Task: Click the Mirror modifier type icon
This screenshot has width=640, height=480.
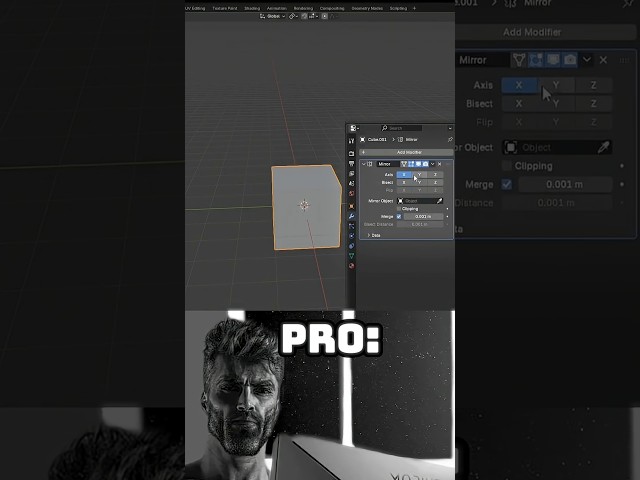Action: [370, 164]
